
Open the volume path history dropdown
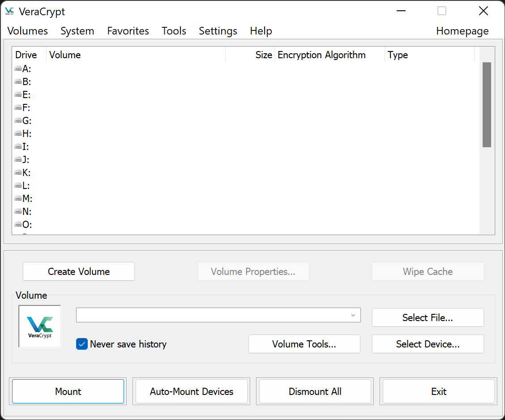coord(353,315)
